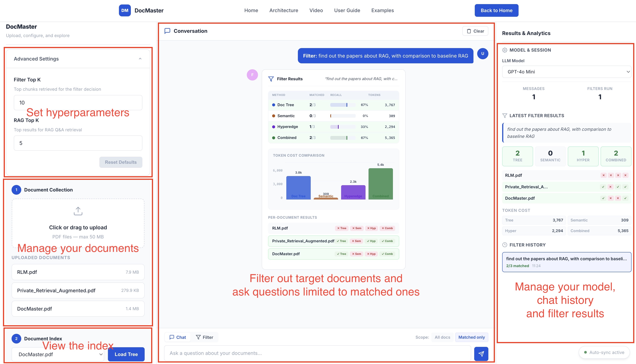Click the Filter Top K input field
The image size is (636, 364).
point(78,102)
